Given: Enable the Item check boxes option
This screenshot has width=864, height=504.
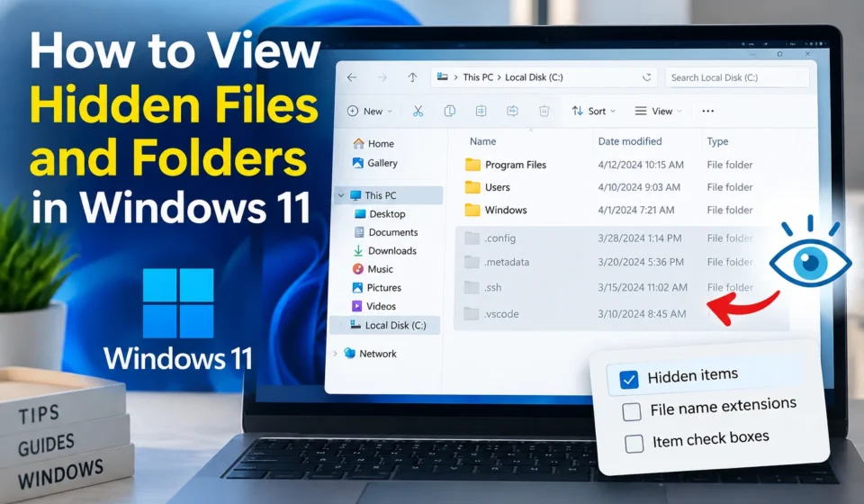Looking at the screenshot, I should (x=634, y=444).
